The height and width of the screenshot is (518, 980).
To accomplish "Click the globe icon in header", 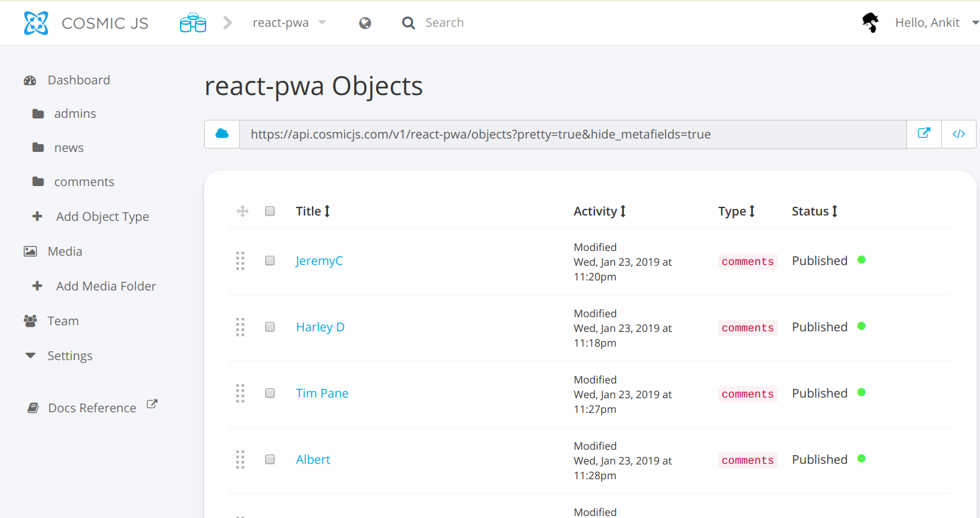I will (x=365, y=23).
